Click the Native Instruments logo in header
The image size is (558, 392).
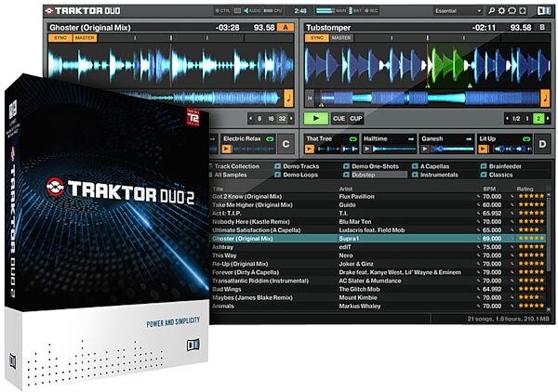coord(543,10)
